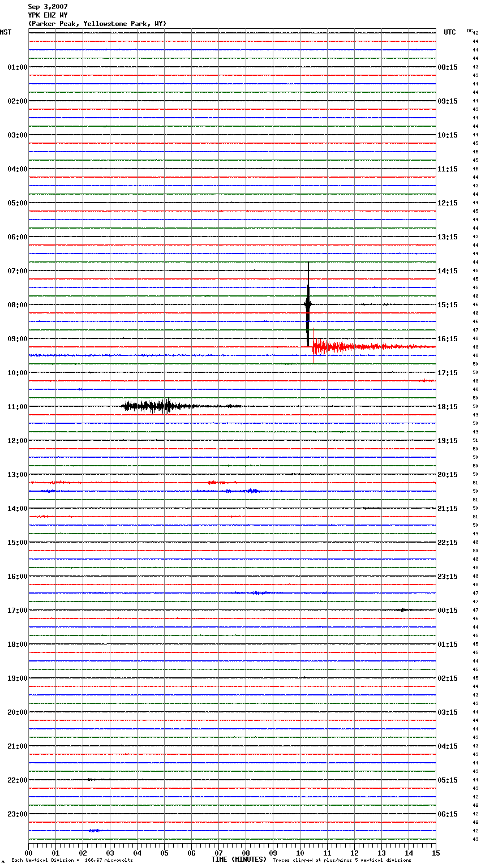
Task: Click the MST label "18:00"
Action: point(18,644)
